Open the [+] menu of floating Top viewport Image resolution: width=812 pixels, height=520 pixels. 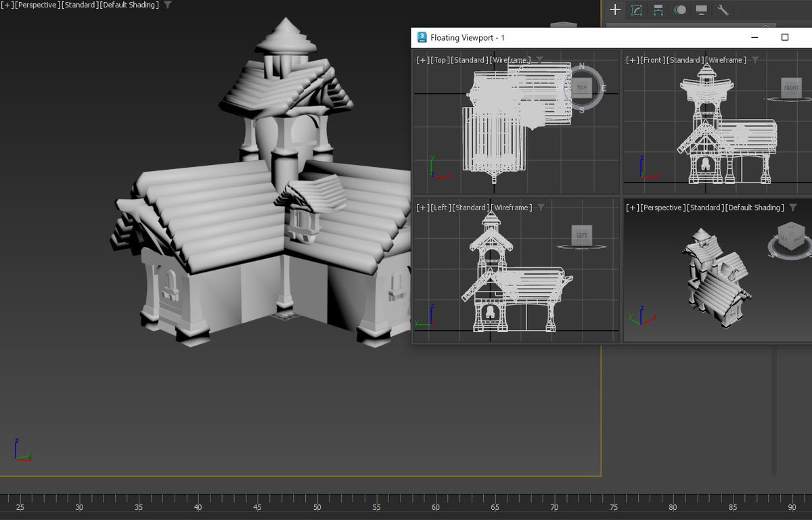[423, 60]
